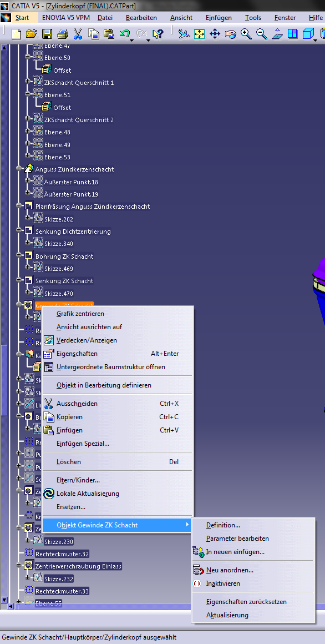This screenshot has width=325, height=644.
Task: Click the New document toolbar icon
Action: coord(17,34)
